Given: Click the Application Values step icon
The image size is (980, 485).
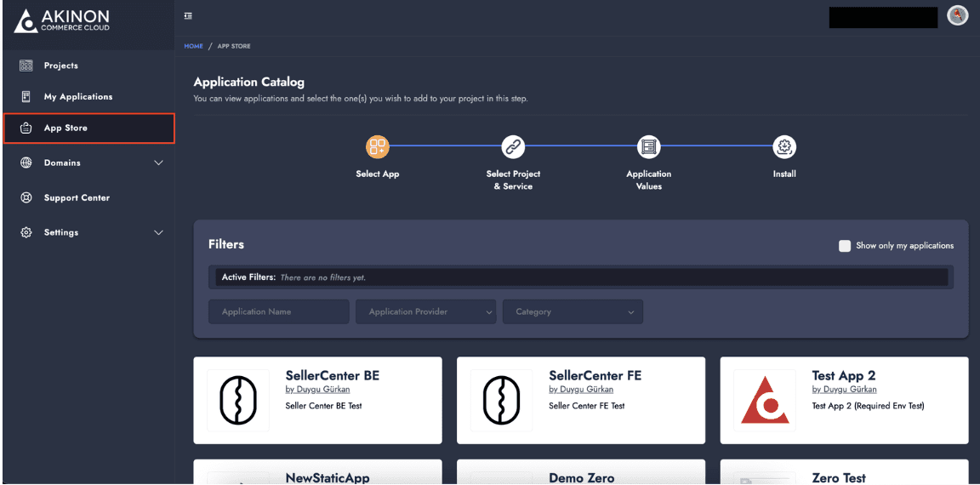Looking at the screenshot, I should click(x=649, y=147).
